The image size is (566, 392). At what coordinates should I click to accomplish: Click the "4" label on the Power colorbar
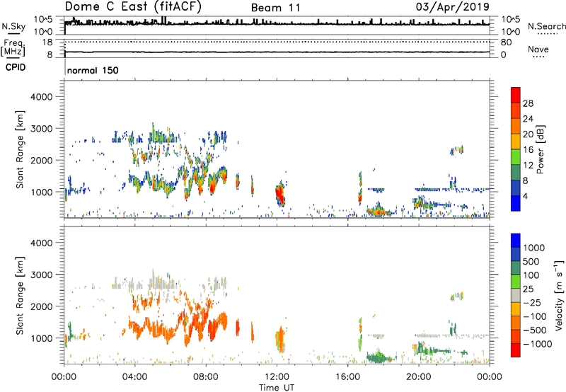point(525,196)
